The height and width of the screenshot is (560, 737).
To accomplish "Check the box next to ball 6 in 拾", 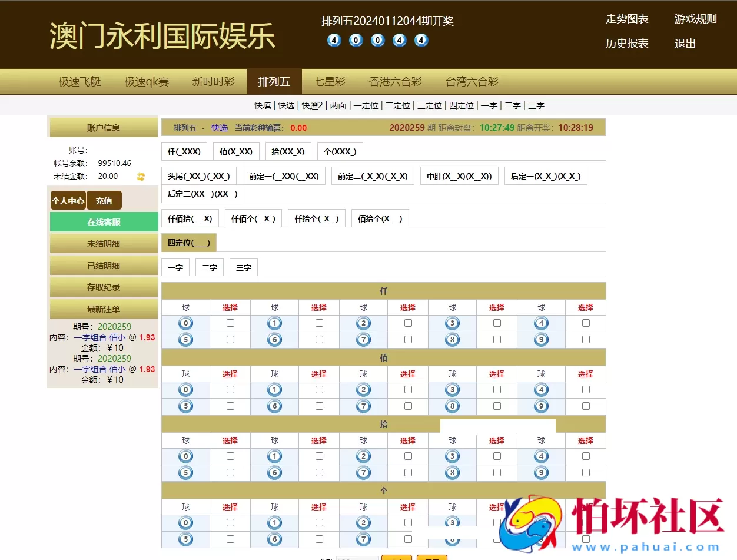I will tap(319, 472).
